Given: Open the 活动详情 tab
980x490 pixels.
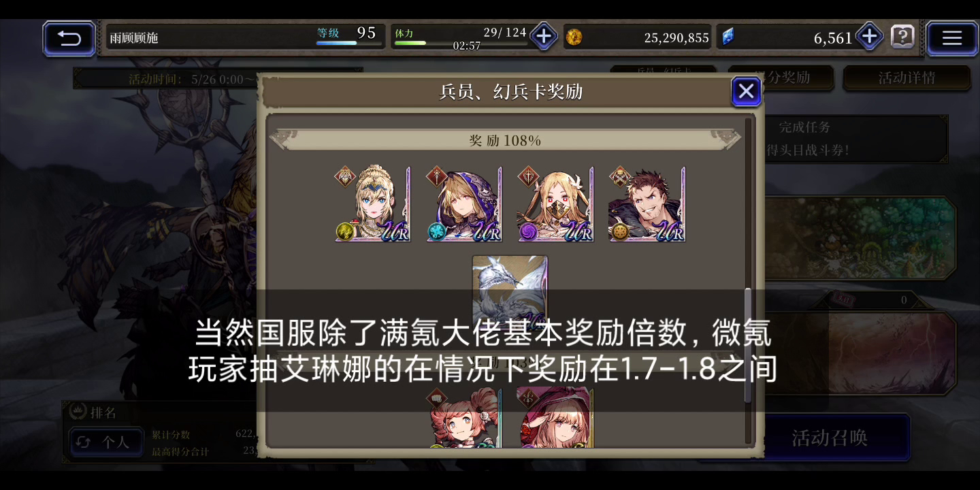Looking at the screenshot, I should point(906,78).
